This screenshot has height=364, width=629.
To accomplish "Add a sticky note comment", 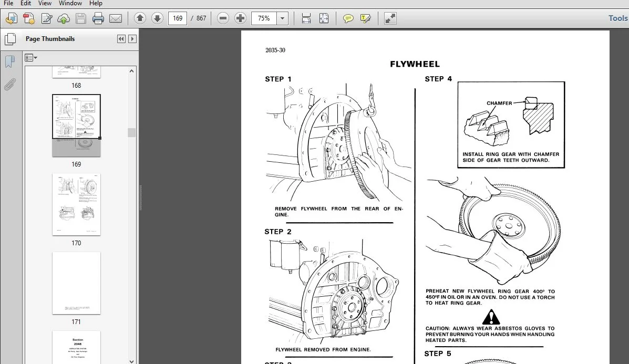I will [x=348, y=18].
